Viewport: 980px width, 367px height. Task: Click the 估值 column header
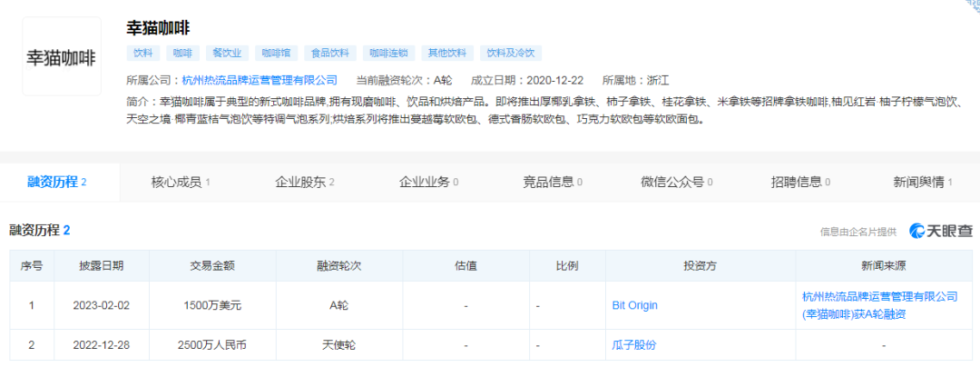(x=465, y=266)
